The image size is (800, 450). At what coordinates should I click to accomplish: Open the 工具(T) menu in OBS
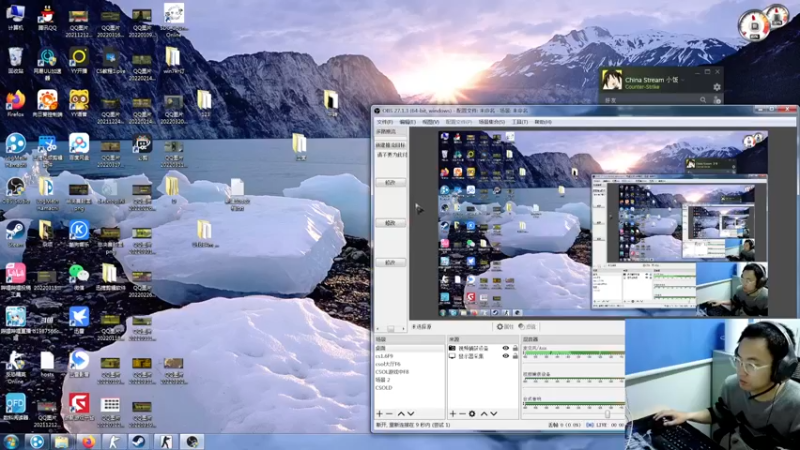pos(520,122)
